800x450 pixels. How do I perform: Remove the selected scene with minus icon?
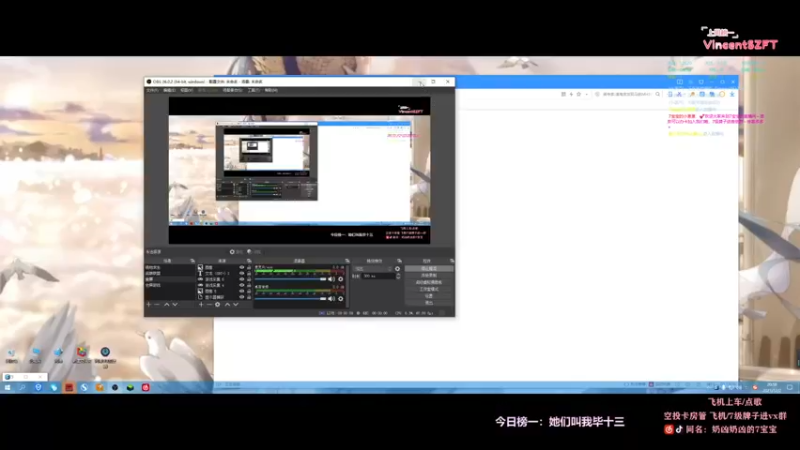[x=157, y=305]
